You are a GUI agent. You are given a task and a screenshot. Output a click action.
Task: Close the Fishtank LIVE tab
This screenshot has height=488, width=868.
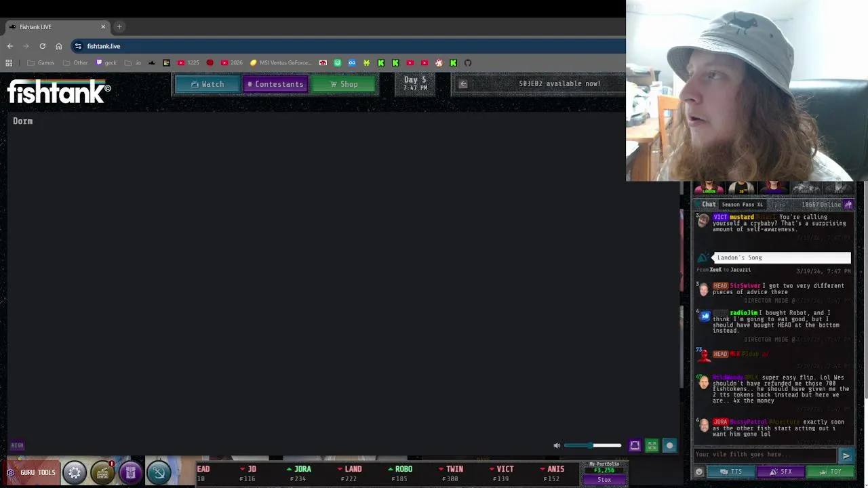pyautogui.click(x=103, y=27)
